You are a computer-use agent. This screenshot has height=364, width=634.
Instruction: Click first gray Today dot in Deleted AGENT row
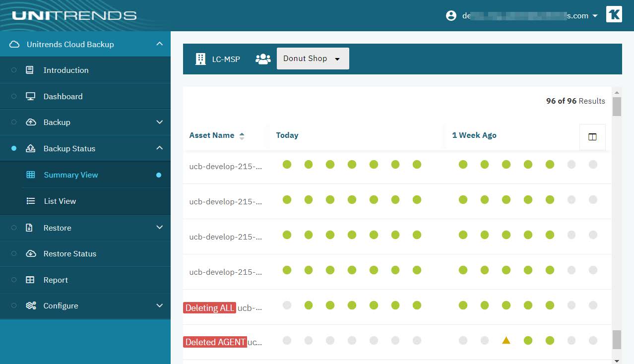point(287,340)
